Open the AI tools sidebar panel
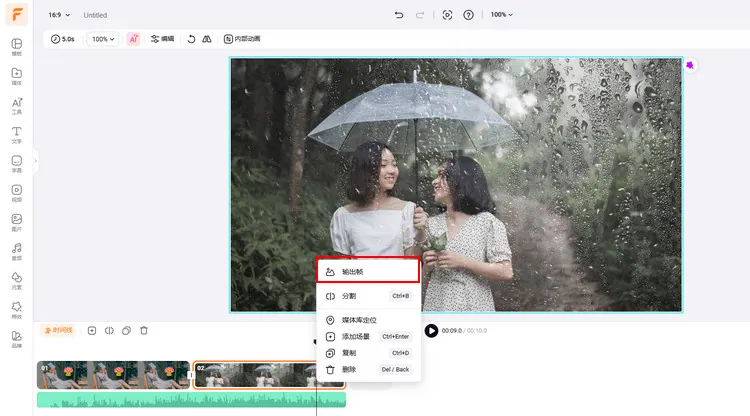 [x=16, y=105]
